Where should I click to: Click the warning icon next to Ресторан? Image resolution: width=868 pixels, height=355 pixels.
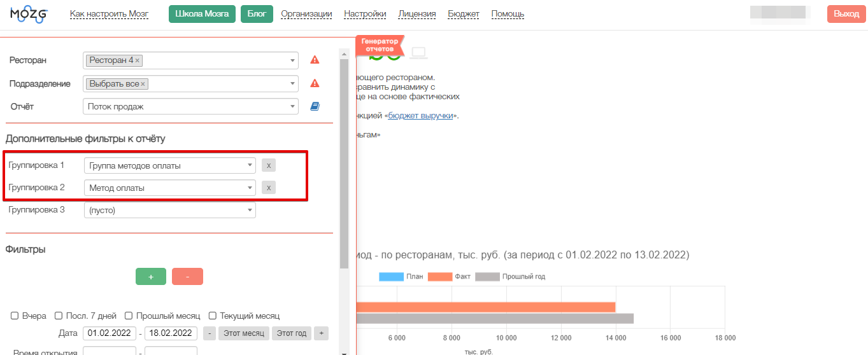315,60
